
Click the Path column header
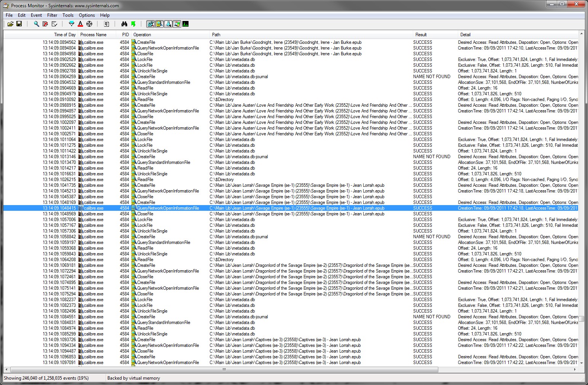coord(311,35)
